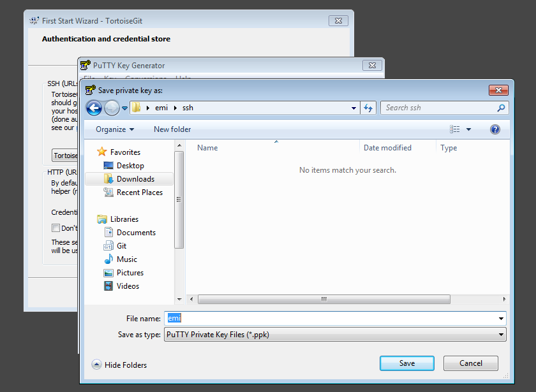Click the Save button

pyautogui.click(x=407, y=363)
